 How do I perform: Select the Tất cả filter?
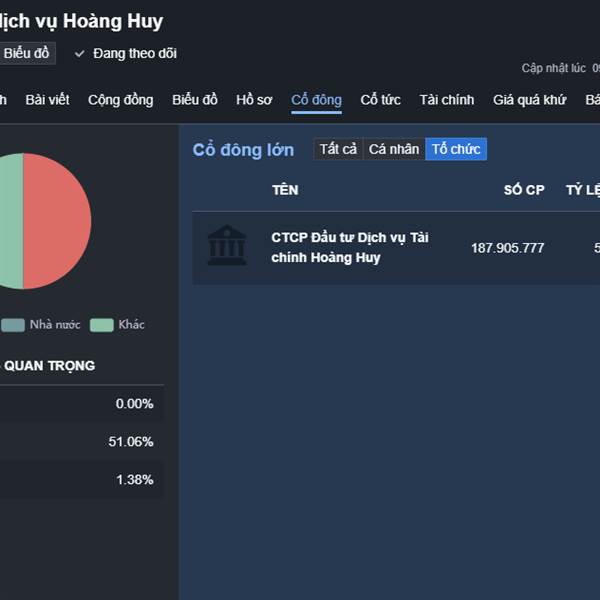click(338, 149)
